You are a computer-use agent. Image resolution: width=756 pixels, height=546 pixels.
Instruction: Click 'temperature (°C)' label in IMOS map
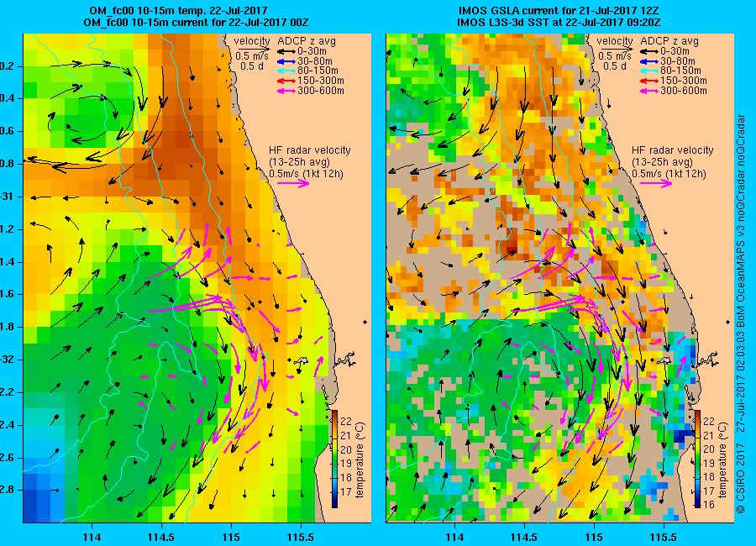(722, 459)
